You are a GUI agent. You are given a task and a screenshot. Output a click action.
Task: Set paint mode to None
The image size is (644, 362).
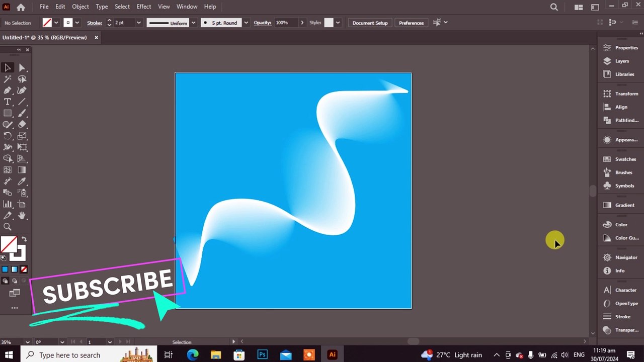(24, 269)
